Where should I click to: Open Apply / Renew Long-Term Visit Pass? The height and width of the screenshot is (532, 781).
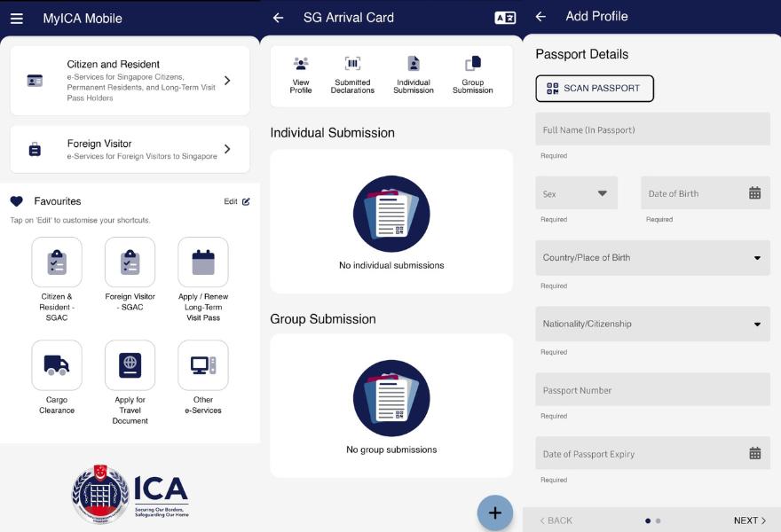(203, 262)
